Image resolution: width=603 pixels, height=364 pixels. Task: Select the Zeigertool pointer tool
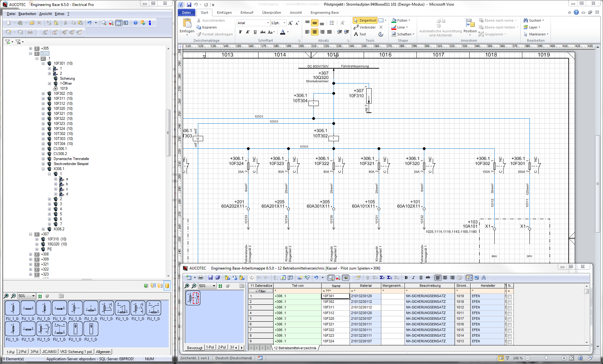[365, 20]
